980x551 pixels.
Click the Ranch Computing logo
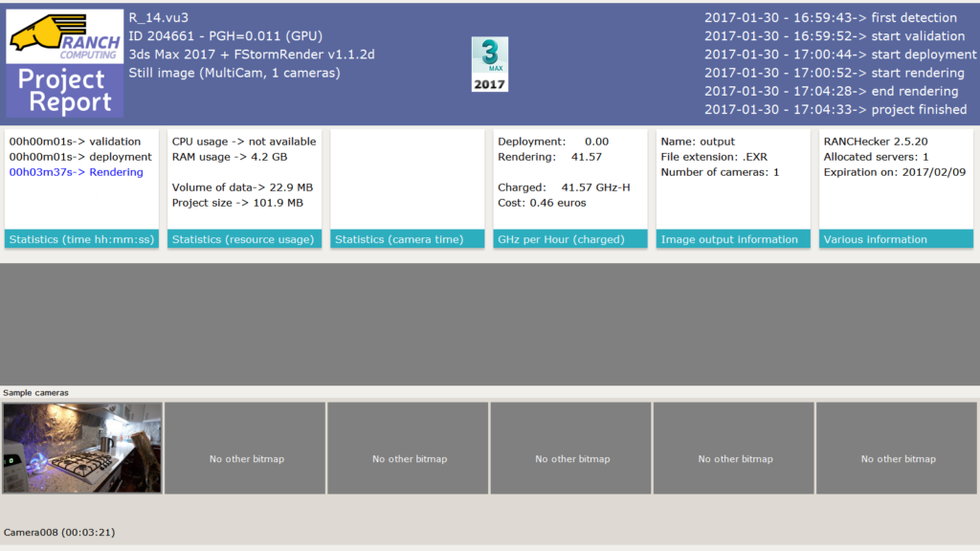point(65,36)
